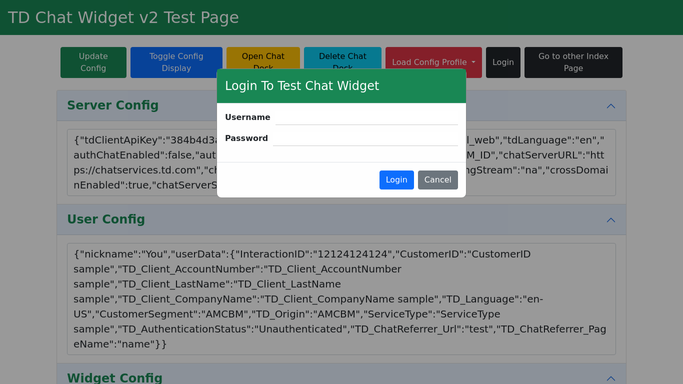This screenshot has width=683, height=384.
Task: Click the Toggle Config Display button
Action: click(176, 62)
